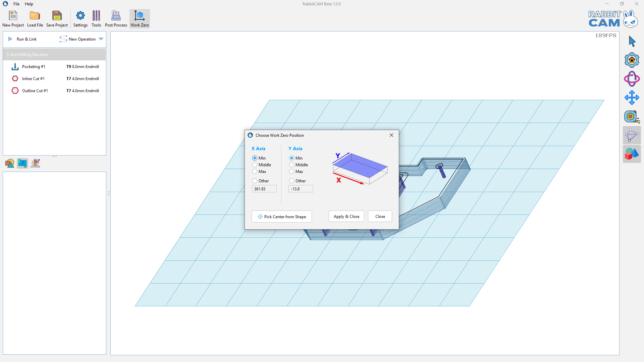
Task: Select the selected blue panel icon below operations
Action: pos(22,163)
